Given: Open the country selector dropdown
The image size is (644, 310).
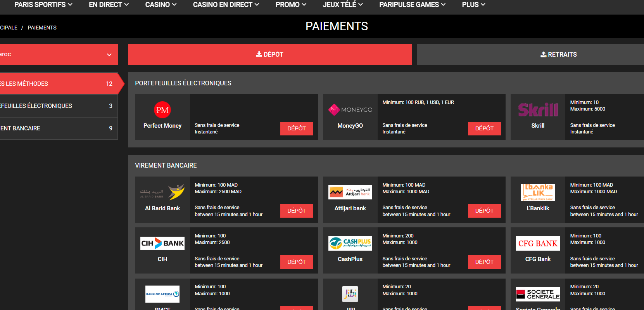Looking at the screenshot, I should pos(58,54).
